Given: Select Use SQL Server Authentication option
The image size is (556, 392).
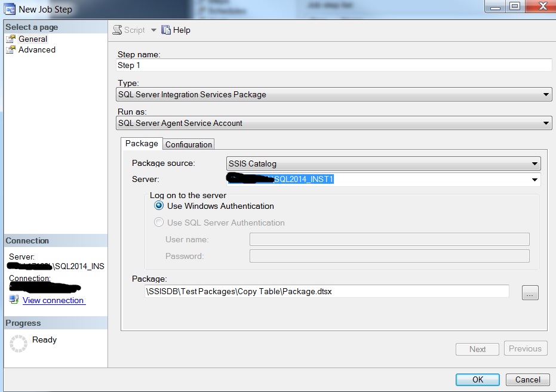Looking at the screenshot, I should [x=159, y=223].
